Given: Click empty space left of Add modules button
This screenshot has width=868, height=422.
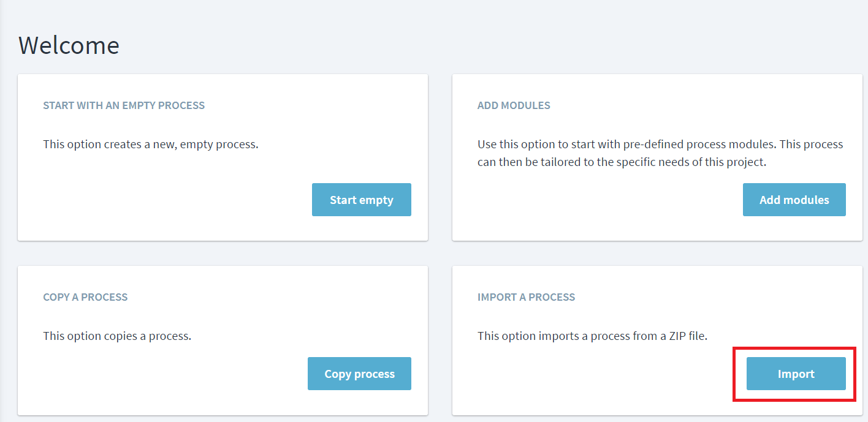Looking at the screenshot, I should 601,200.
